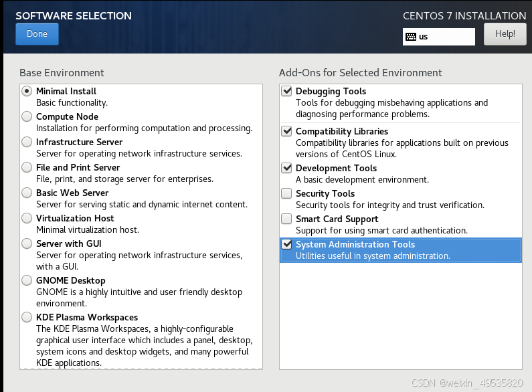The height and width of the screenshot is (392, 532).
Task: Toggle the System Administration Tools checkbox
Action: coord(286,244)
